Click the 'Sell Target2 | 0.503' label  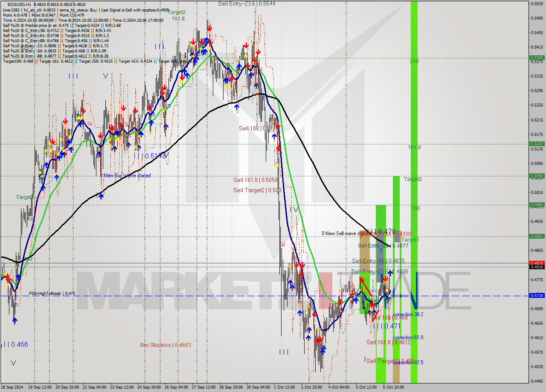tap(257, 190)
